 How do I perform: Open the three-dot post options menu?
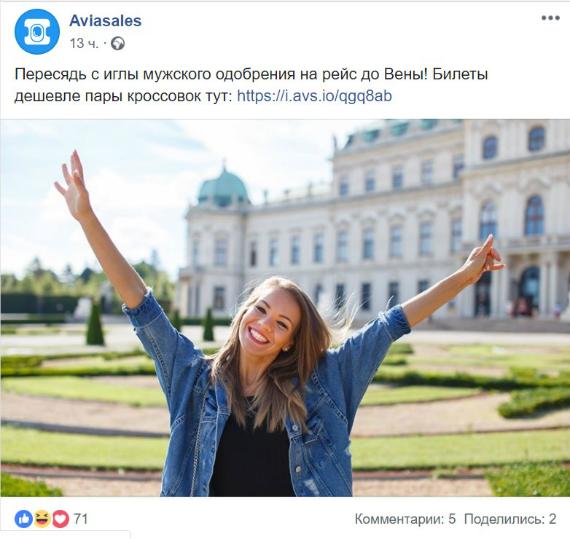(x=550, y=18)
